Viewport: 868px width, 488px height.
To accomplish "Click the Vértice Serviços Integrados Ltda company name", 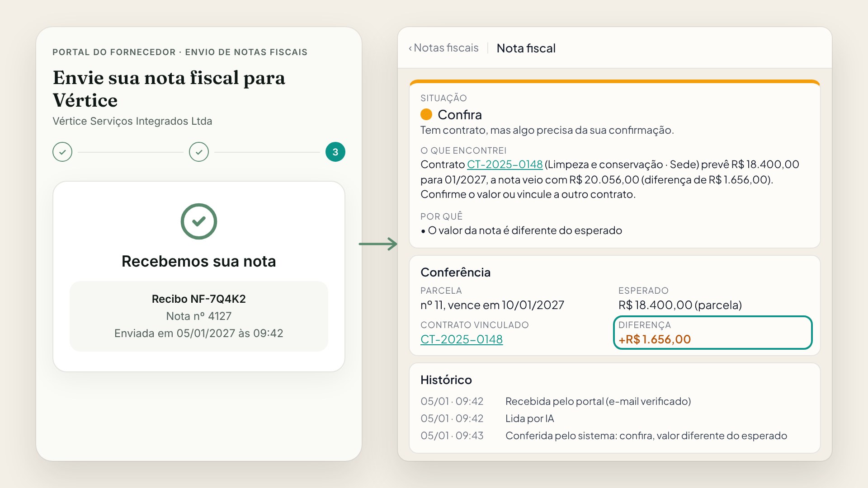I will [x=132, y=121].
